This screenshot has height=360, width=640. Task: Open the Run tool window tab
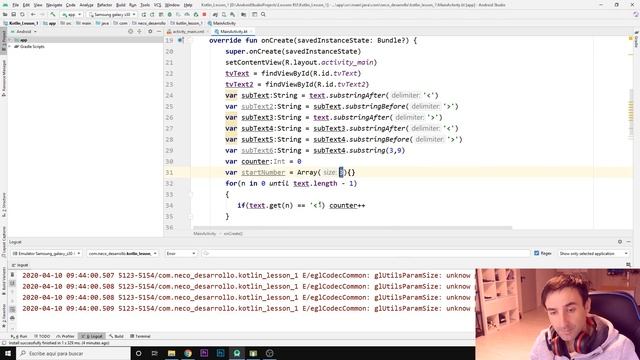19,336
